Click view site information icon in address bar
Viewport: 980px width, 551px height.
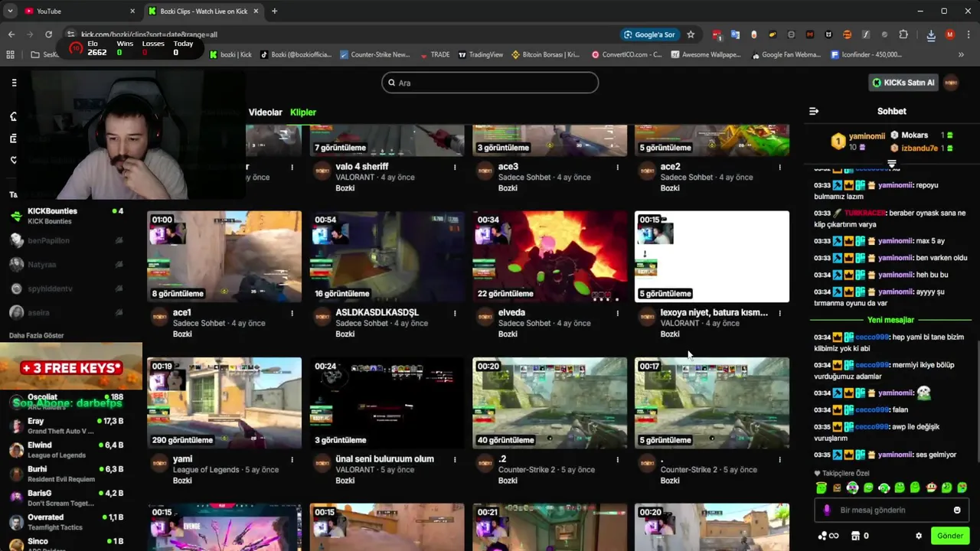(x=70, y=34)
